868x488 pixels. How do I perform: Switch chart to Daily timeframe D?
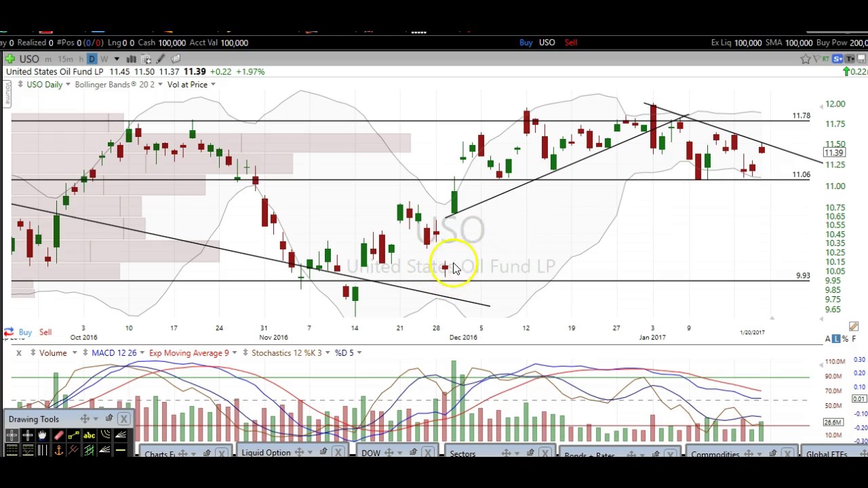pos(92,59)
